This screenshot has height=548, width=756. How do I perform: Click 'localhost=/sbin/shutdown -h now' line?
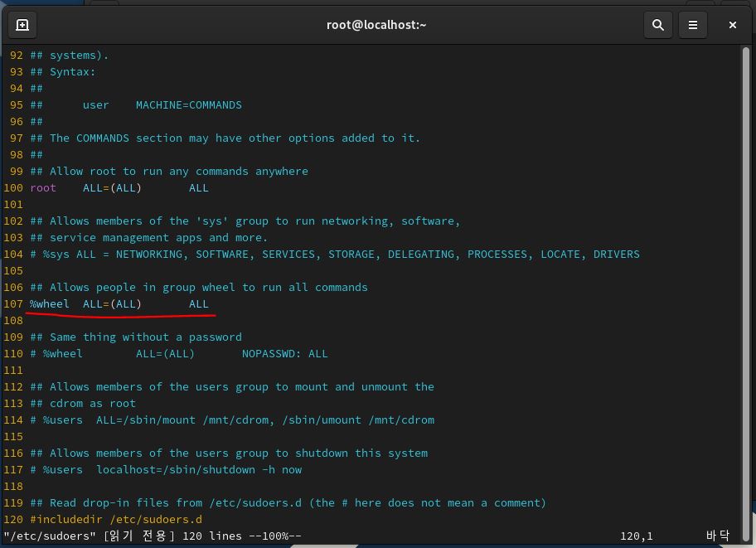tap(199, 470)
